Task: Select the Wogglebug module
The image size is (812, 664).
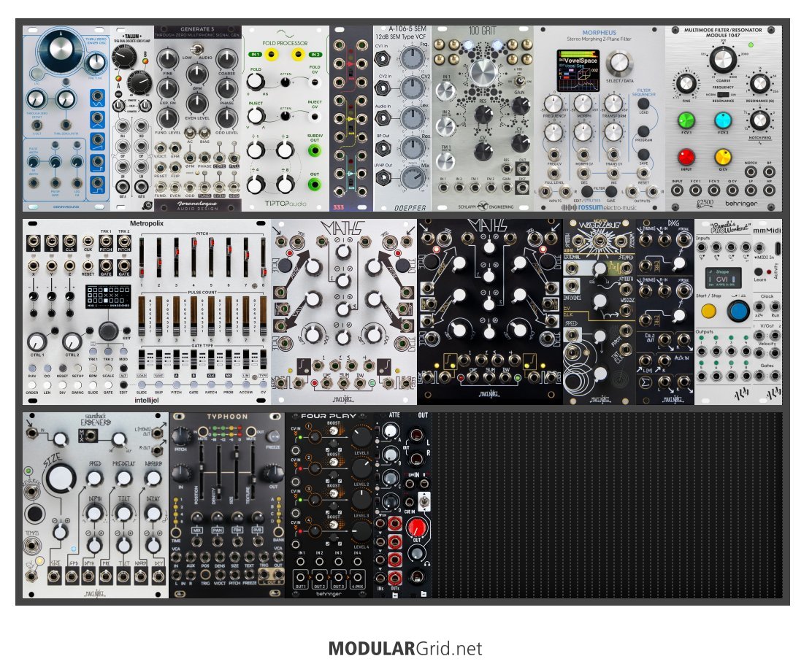Action: tap(600, 312)
